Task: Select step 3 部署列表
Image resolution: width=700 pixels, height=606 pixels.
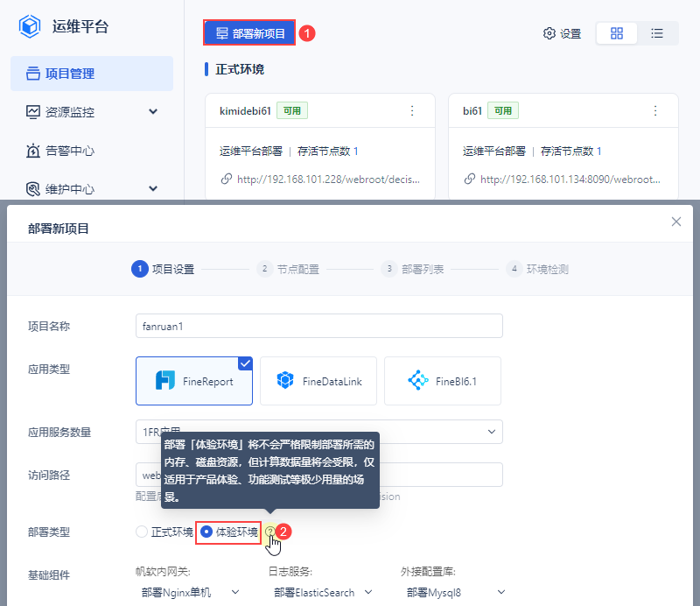Action: pyautogui.click(x=412, y=269)
